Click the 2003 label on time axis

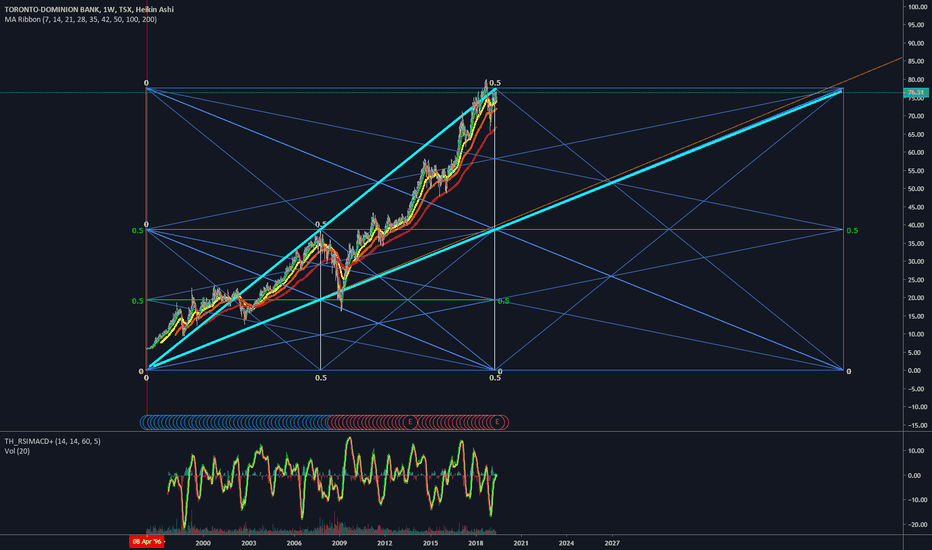click(x=248, y=543)
